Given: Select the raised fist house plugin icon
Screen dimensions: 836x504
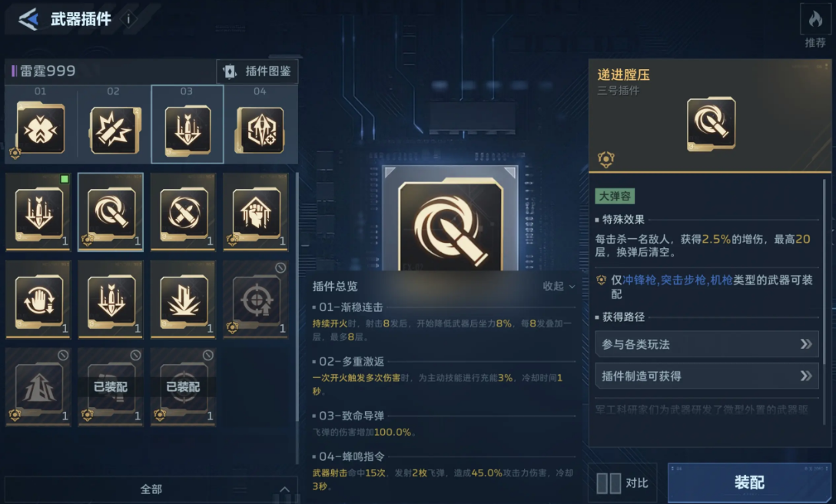Looking at the screenshot, I should point(255,211).
